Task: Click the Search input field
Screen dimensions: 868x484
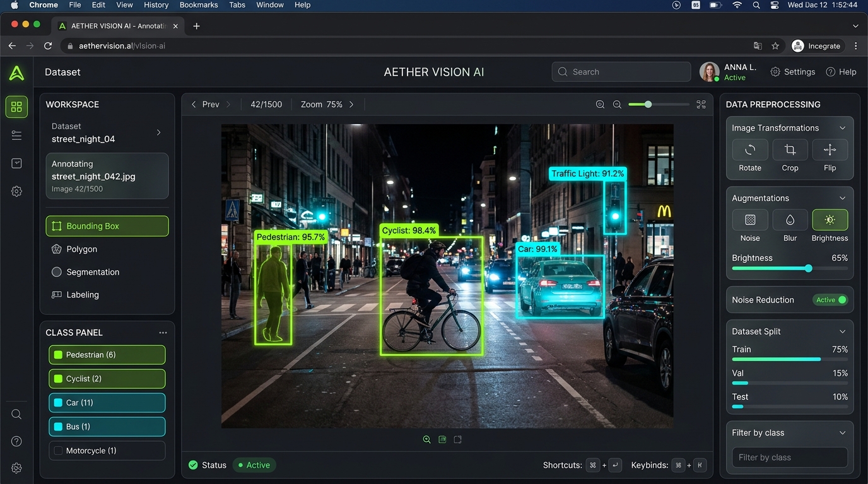Action: (621, 72)
